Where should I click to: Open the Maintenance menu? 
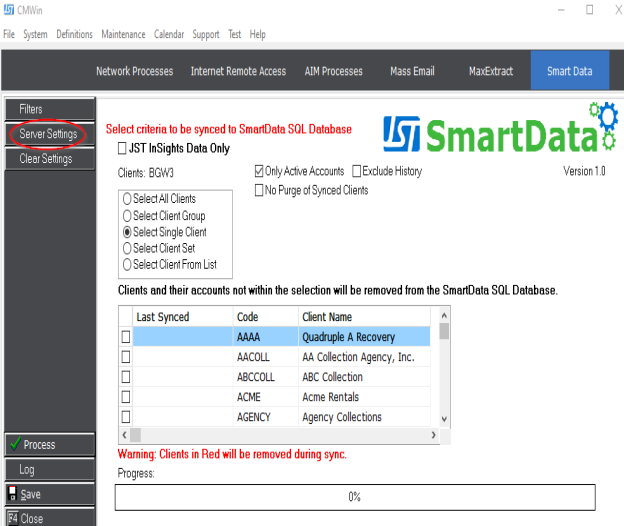[x=123, y=34]
